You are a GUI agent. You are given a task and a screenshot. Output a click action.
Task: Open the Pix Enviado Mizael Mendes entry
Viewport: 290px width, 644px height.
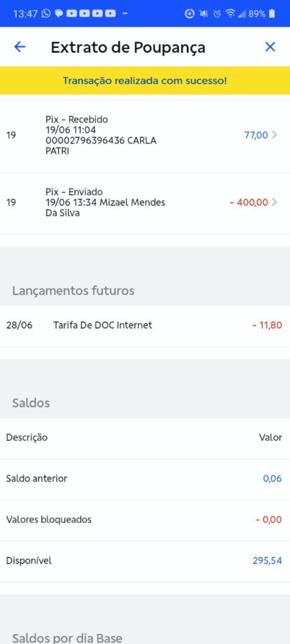point(145,203)
